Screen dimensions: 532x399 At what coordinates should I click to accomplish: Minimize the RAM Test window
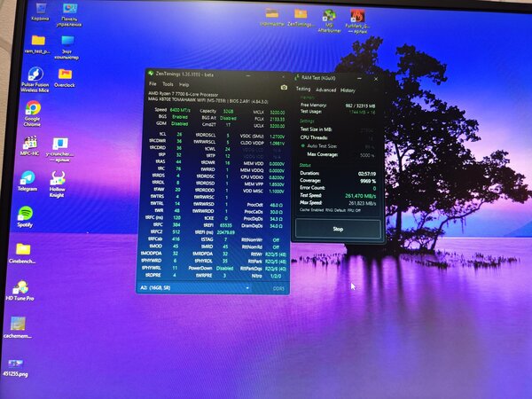(360, 79)
